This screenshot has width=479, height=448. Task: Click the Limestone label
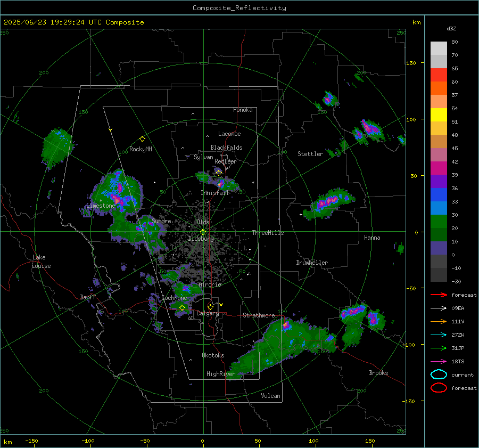101,206
